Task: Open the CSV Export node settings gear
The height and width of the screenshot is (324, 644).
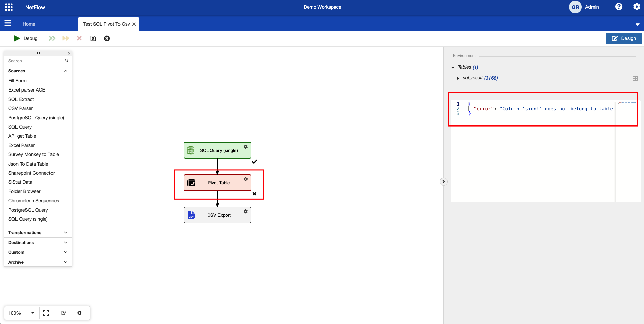Action: click(246, 211)
